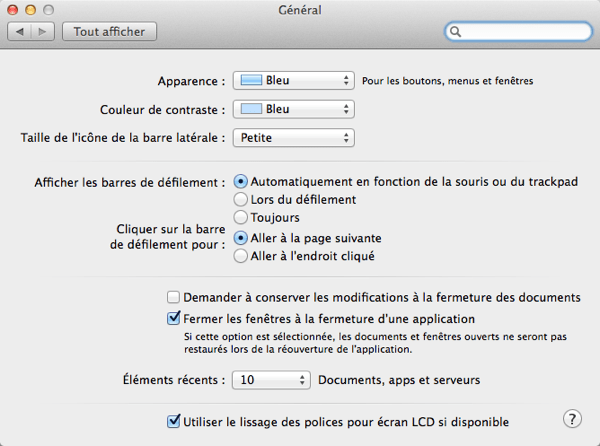Click inside the search text field
The width and height of the screenshot is (600, 446).
[x=525, y=32]
